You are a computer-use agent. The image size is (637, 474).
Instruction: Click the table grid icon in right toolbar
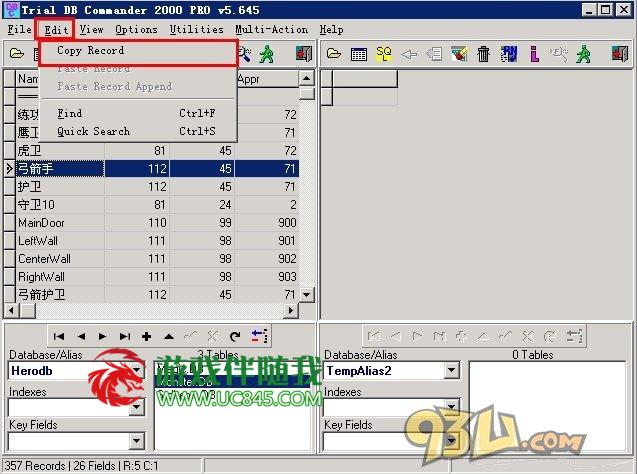point(359,54)
